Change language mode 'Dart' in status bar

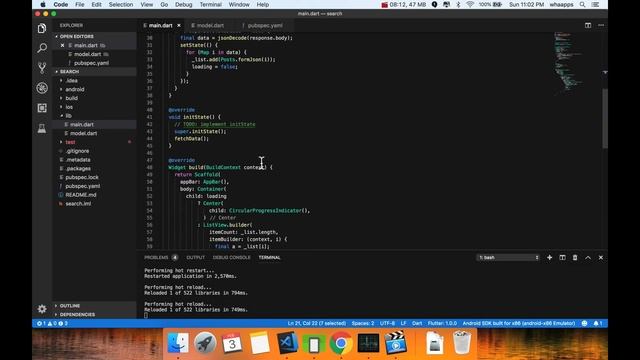point(417,323)
